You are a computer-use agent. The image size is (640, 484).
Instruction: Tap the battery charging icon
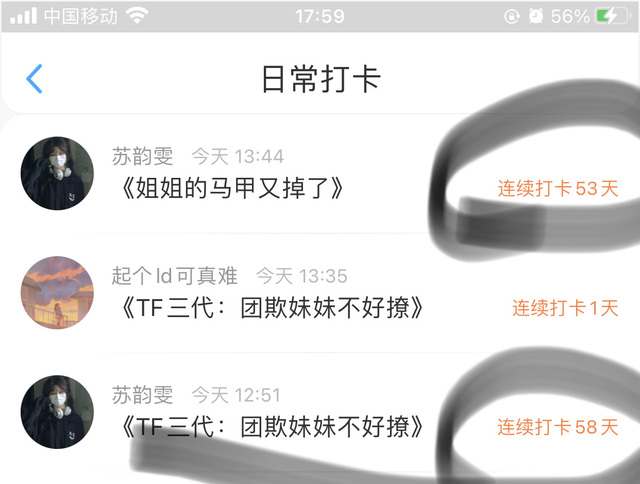click(612, 16)
